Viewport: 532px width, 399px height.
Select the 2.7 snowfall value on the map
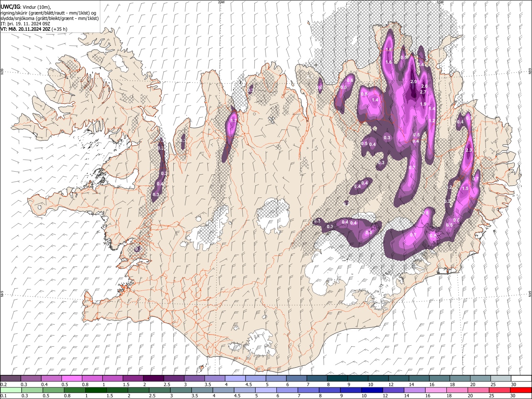point(424,92)
